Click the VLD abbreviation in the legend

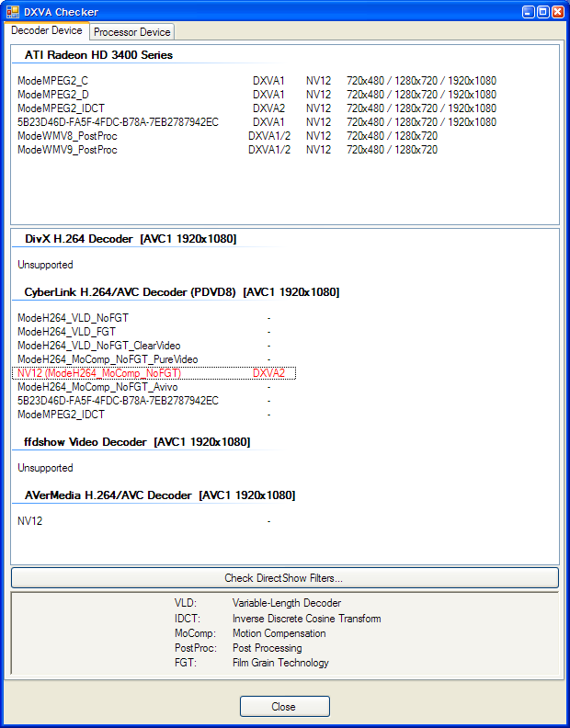pos(186,603)
